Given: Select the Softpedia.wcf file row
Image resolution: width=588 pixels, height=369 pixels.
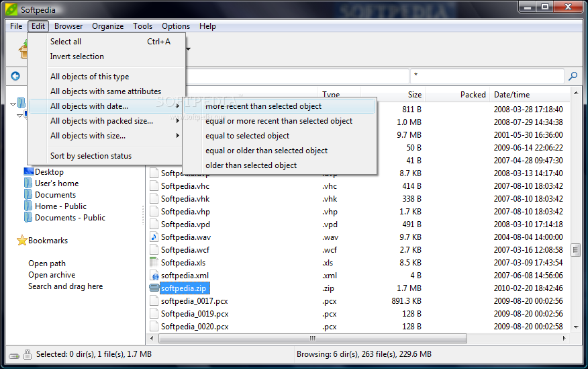Looking at the screenshot, I should 358,249.
